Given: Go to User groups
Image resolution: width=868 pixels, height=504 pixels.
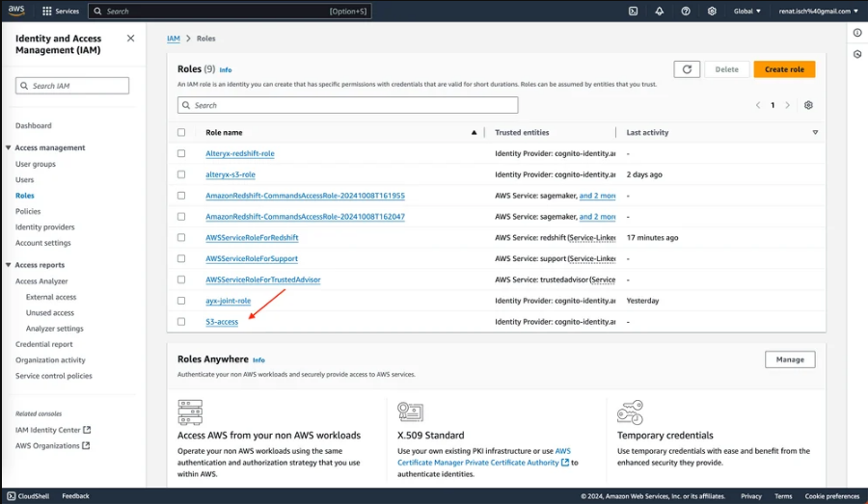Looking at the screenshot, I should [x=36, y=164].
